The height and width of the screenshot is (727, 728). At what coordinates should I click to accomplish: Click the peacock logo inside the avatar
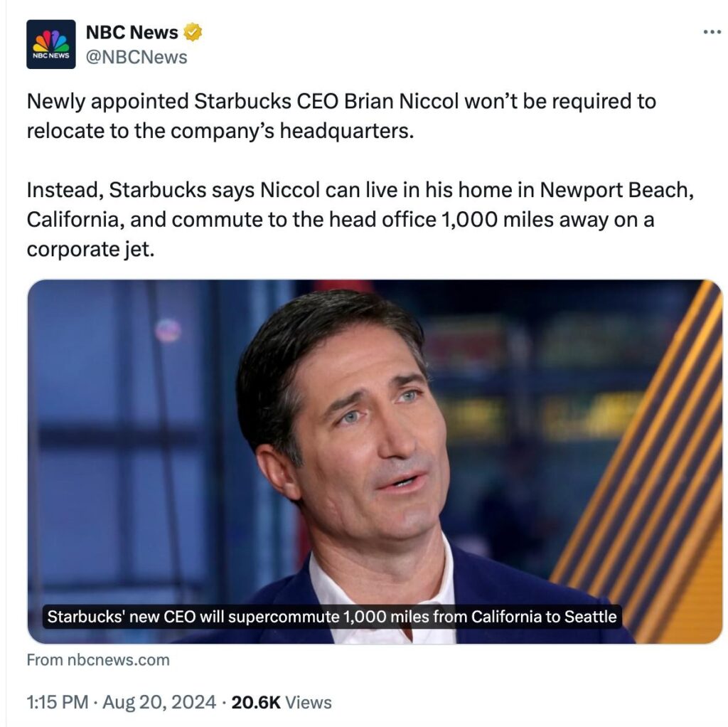(x=51, y=41)
